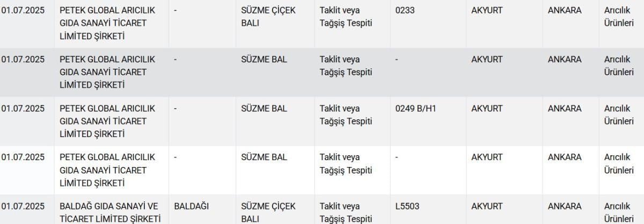Click AKYURT in the 0233 row
Screen dimensions: 644x224
click(x=487, y=10)
